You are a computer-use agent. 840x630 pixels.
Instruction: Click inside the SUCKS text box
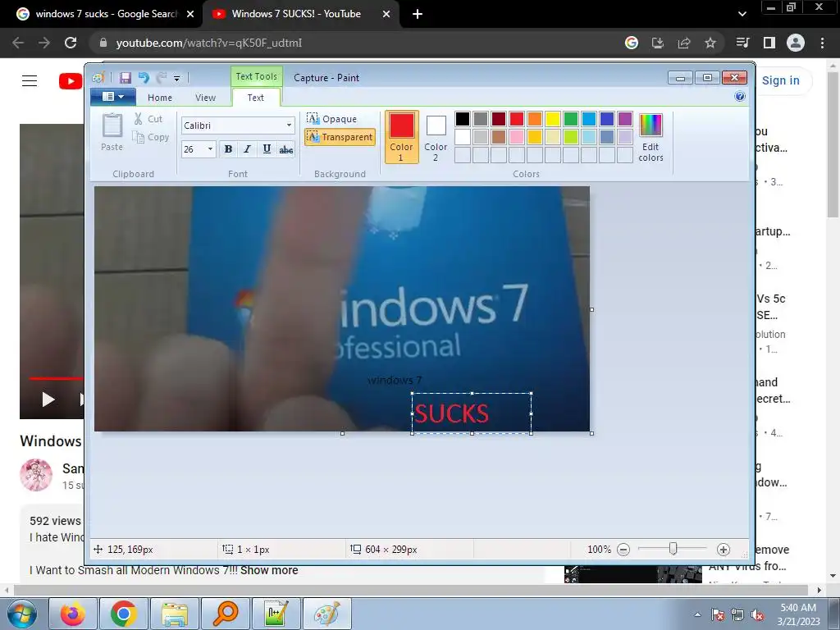[x=472, y=413]
